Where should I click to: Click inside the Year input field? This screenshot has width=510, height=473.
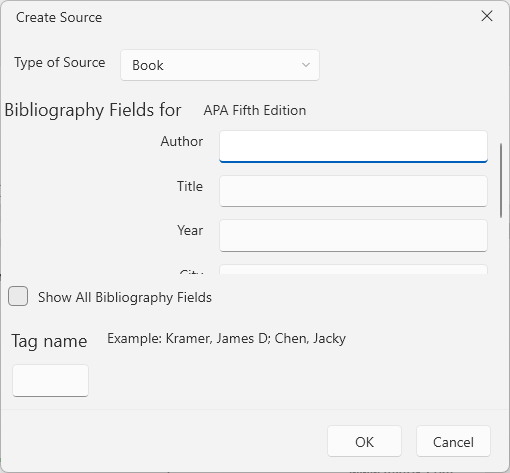click(x=353, y=236)
